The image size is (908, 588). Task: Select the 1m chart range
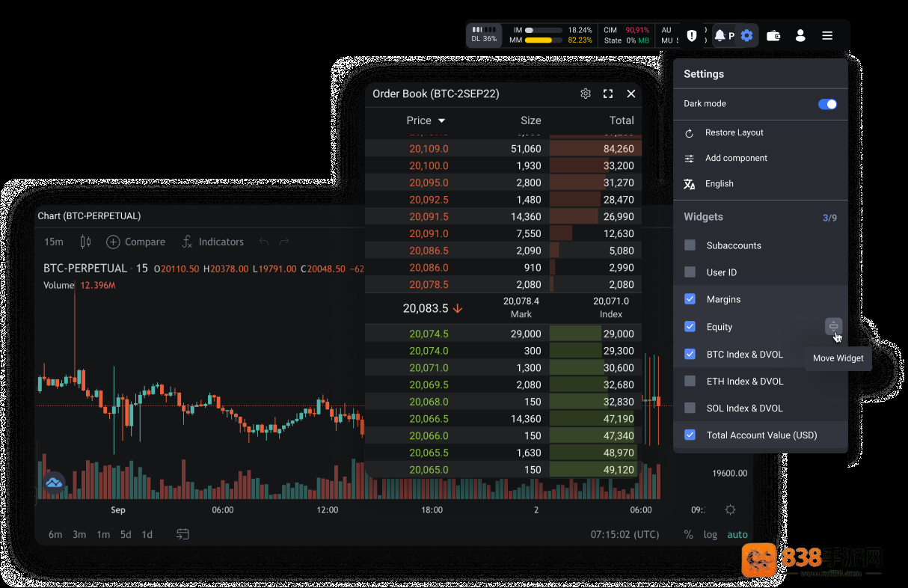pyautogui.click(x=103, y=534)
